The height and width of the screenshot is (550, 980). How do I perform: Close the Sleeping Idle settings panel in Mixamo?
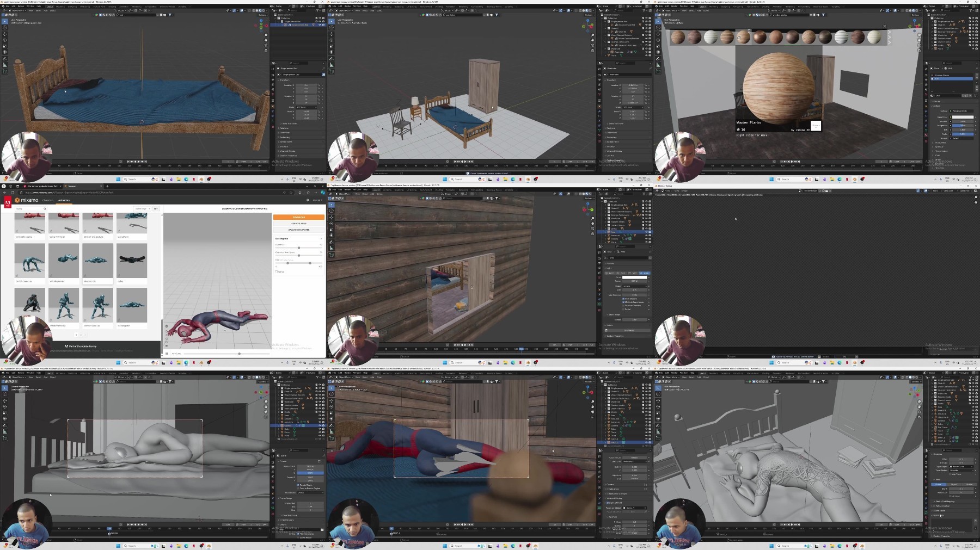click(321, 238)
